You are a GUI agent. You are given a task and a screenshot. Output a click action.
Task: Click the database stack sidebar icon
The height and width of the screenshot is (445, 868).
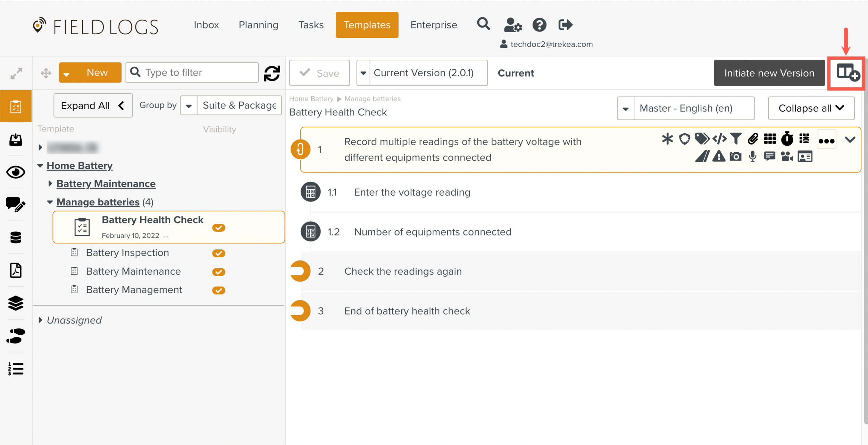[16, 238]
